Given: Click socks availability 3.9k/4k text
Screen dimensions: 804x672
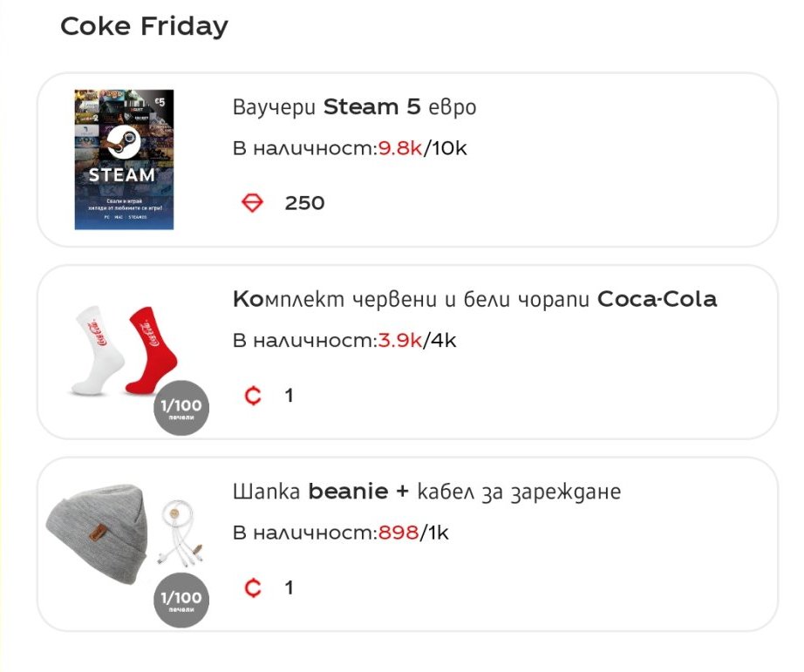Looking at the screenshot, I should click(344, 341).
